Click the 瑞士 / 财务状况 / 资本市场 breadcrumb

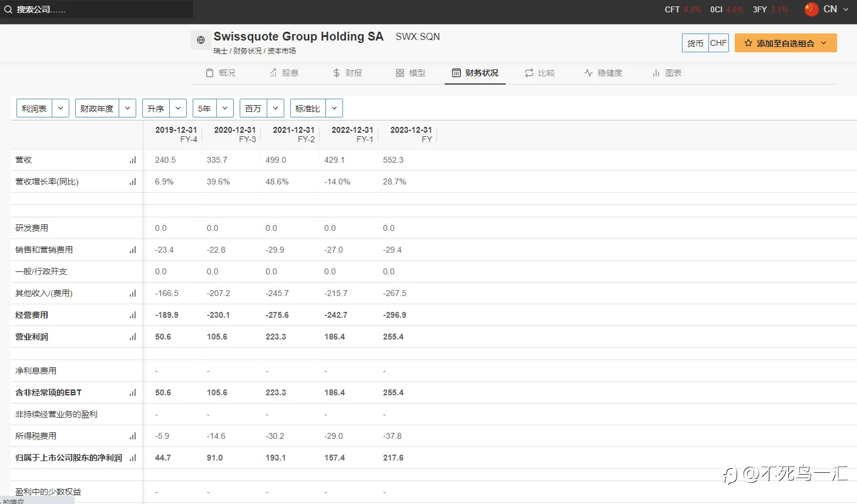coord(254,51)
